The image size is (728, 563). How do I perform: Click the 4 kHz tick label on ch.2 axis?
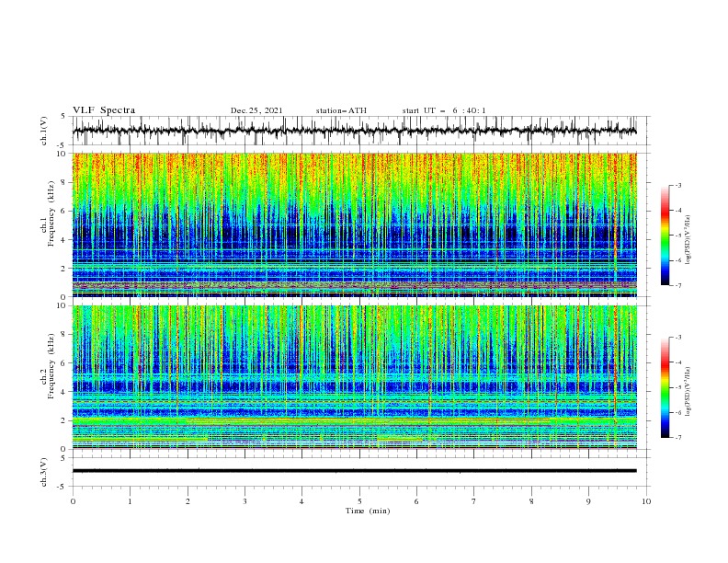[63, 392]
